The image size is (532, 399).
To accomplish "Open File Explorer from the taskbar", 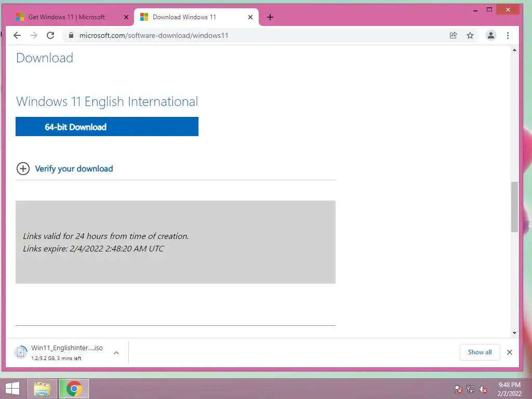I will tap(42, 389).
